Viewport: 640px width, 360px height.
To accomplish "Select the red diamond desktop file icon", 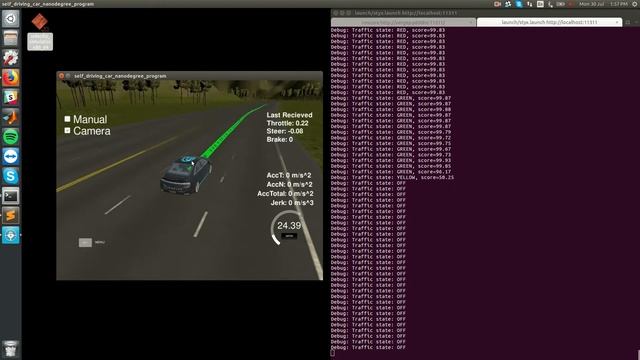I will [40, 22].
